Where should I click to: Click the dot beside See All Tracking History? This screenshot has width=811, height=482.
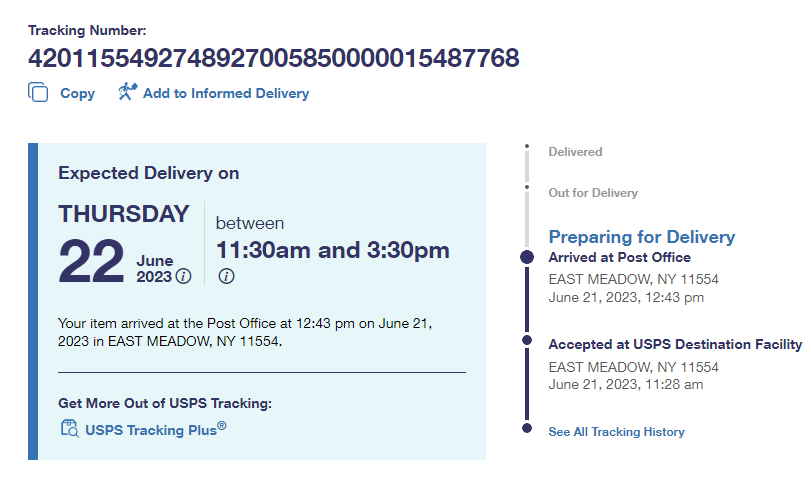(527, 428)
